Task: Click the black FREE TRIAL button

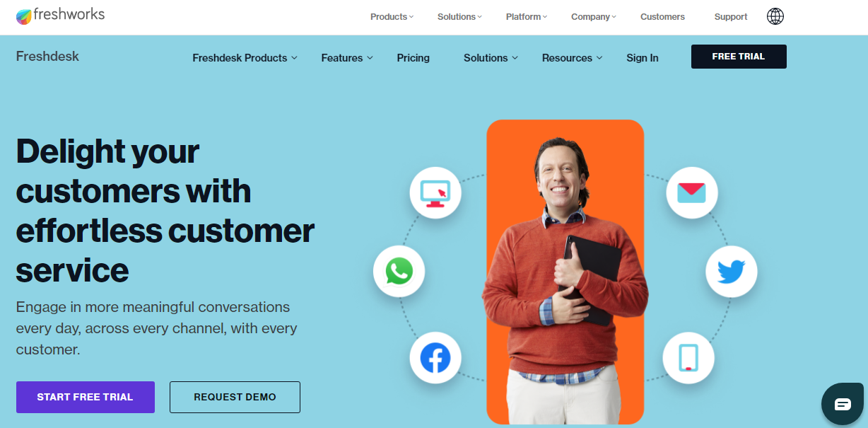Action: pyautogui.click(x=739, y=57)
